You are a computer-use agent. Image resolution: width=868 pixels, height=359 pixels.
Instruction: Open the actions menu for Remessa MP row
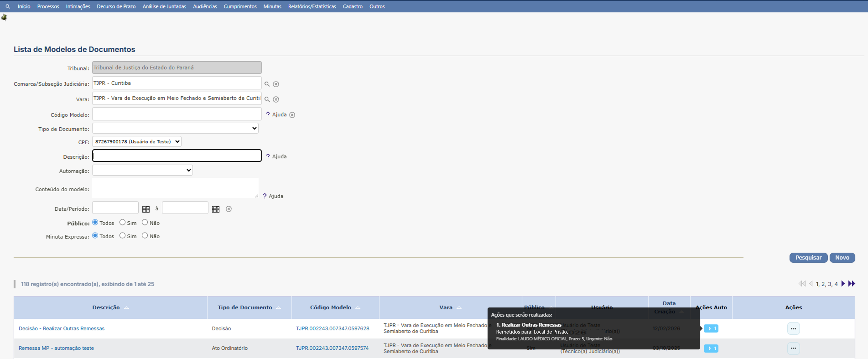point(794,348)
